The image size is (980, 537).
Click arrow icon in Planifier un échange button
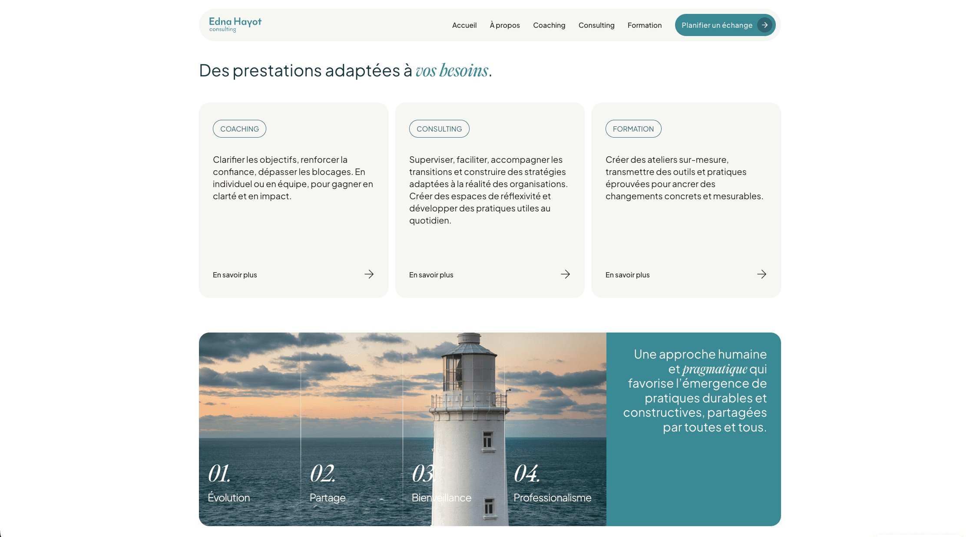[x=765, y=25]
